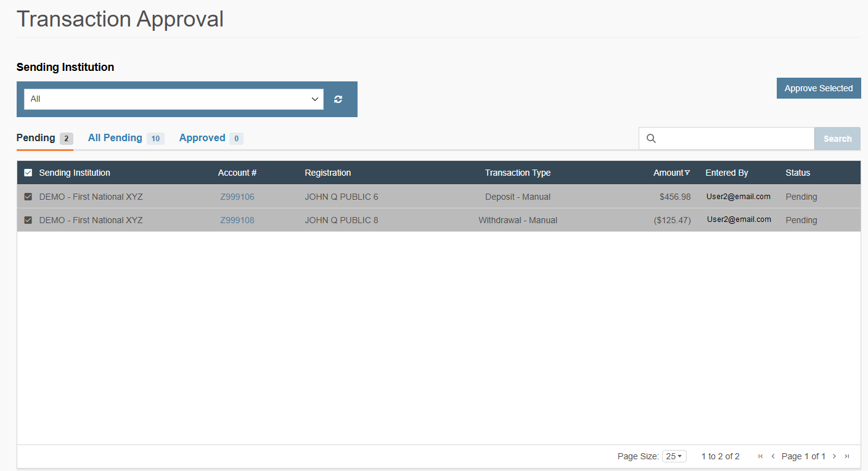Click the Pending status of Z999106 row
The image size is (868, 471).
[x=801, y=197]
